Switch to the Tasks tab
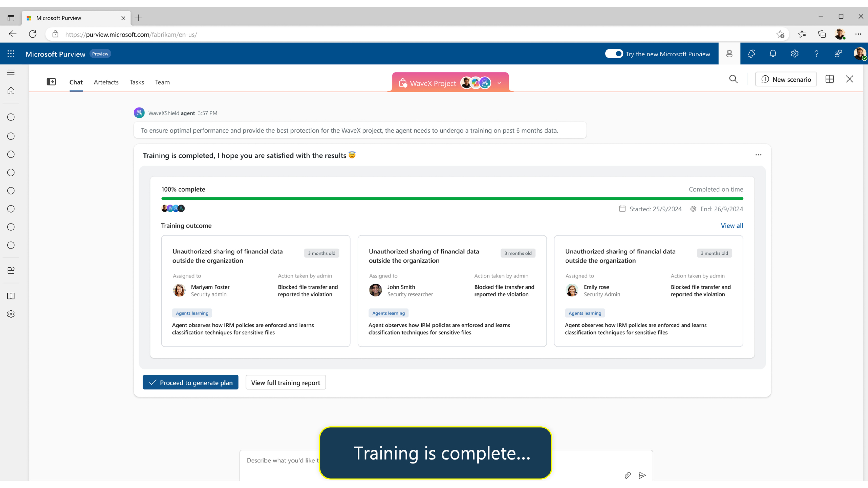 pyautogui.click(x=137, y=82)
